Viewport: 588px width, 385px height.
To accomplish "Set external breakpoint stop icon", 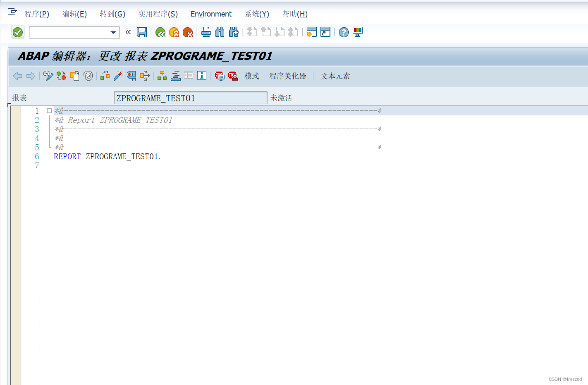I will pos(233,76).
